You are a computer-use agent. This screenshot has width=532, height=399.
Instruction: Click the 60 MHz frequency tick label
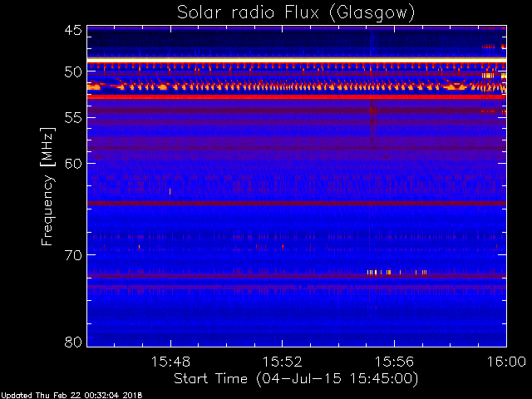pyautogui.click(x=73, y=164)
